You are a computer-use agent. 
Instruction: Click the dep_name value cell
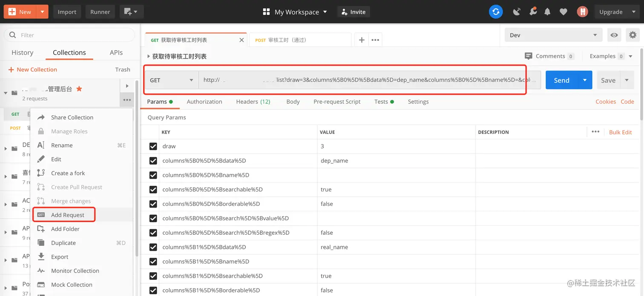(396, 161)
